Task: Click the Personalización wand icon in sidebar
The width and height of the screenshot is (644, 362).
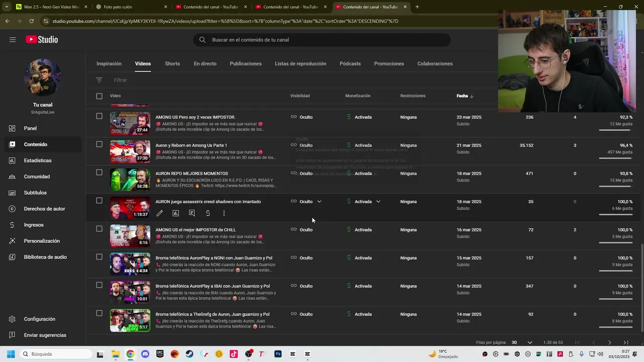Action: [12, 241]
